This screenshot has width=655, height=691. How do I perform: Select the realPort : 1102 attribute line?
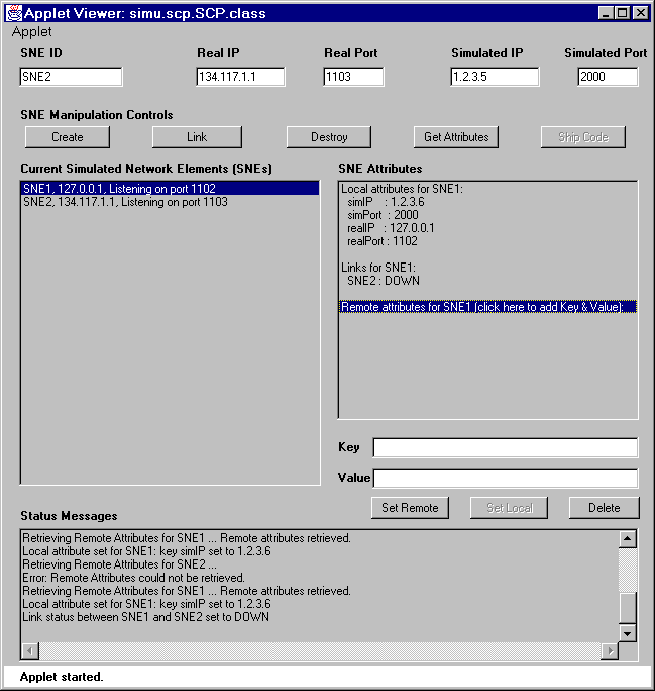(382, 241)
